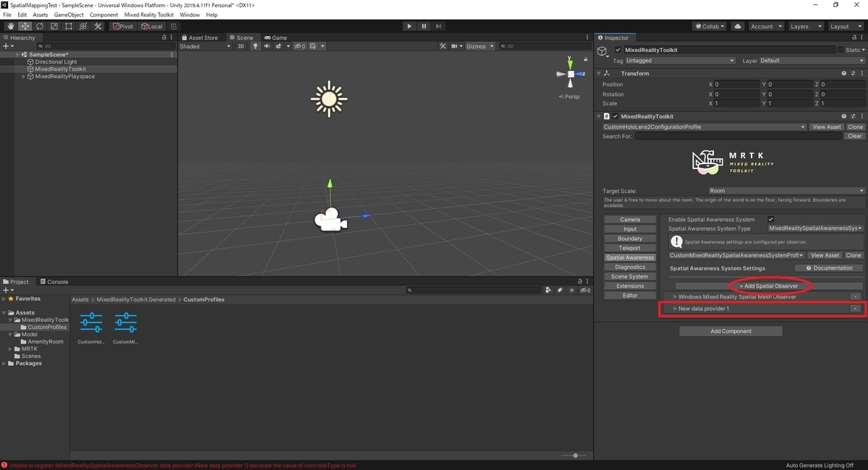Viewport: 868px width, 470px height.
Task: Click the Step frame button
Action: pos(438,26)
